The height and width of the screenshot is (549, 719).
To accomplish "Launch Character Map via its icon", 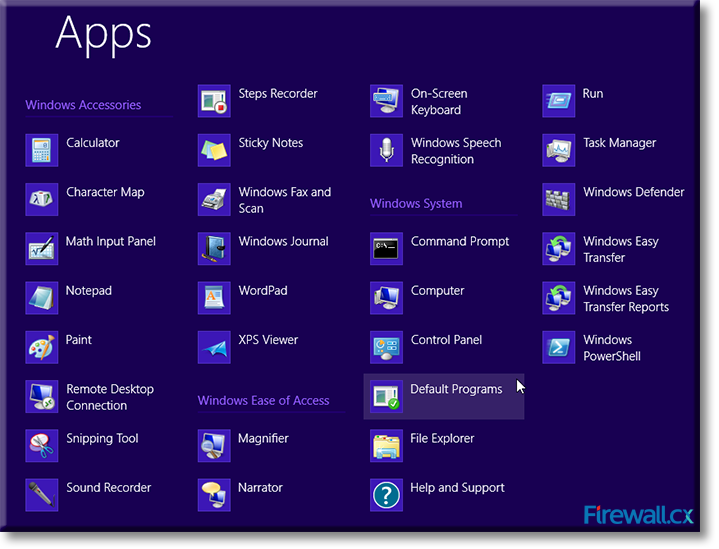I will [x=42, y=199].
